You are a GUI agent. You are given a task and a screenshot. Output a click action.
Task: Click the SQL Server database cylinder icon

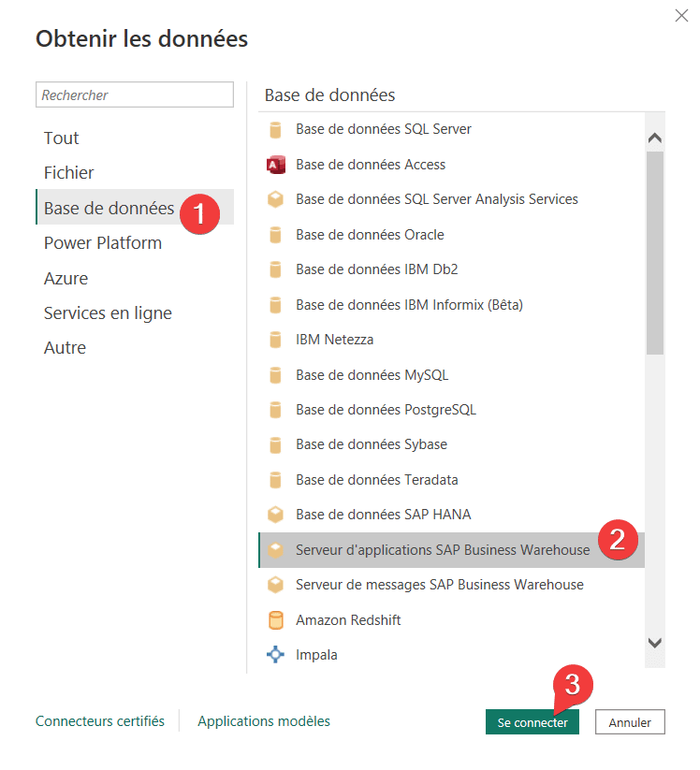275,130
